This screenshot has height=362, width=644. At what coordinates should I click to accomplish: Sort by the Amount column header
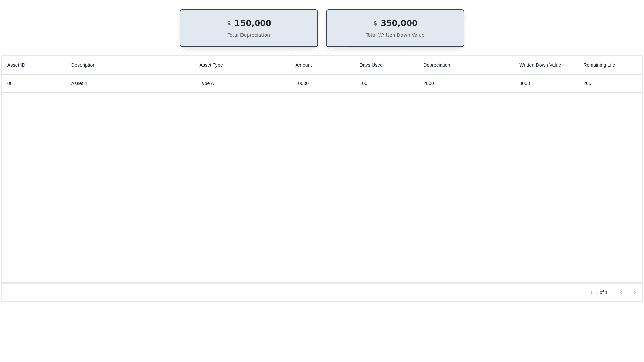(303, 65)
